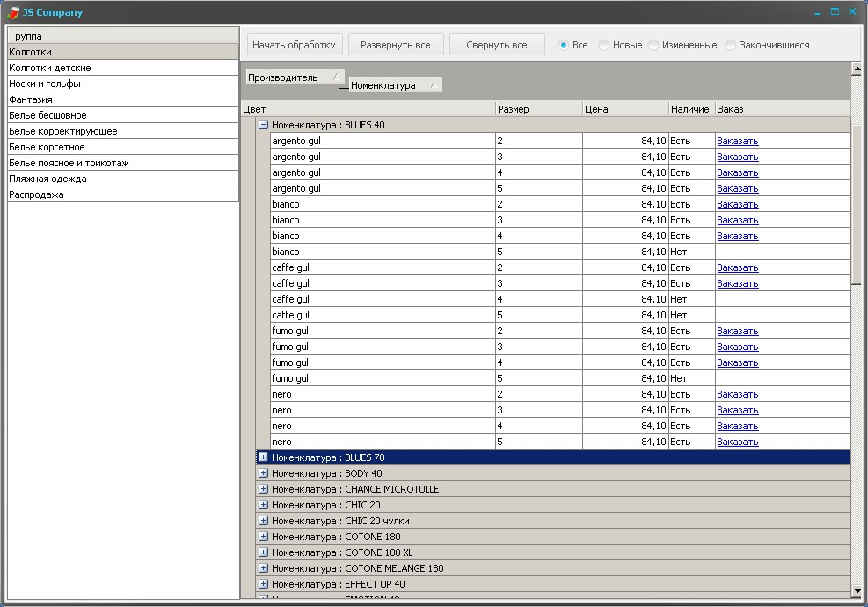868x607 pixels.
Task: Expand the CHANCE MICROTULLE group
Action: (x=263, y=489)
